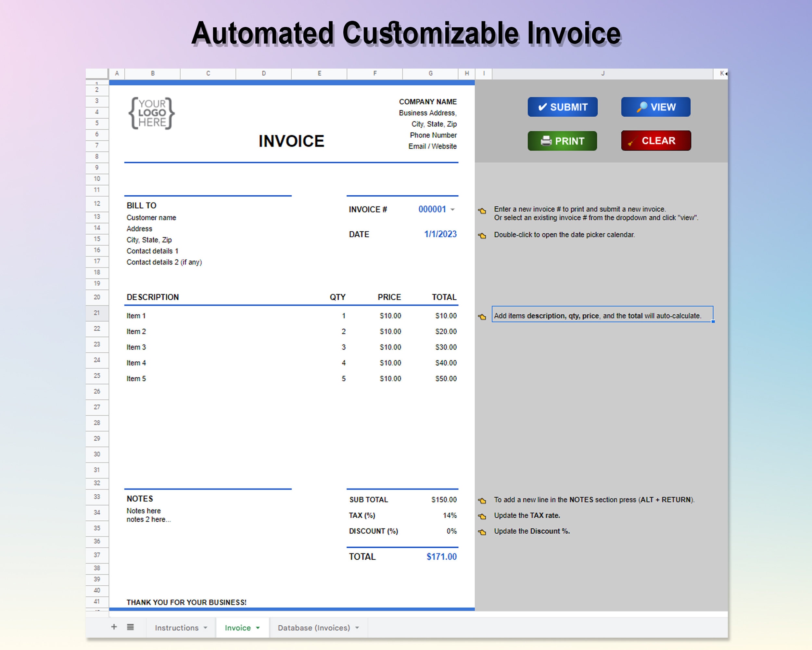812x650 pixels.
Task: Open the Invoice sheet tab dropdown arrow
Action: (258, 628)
